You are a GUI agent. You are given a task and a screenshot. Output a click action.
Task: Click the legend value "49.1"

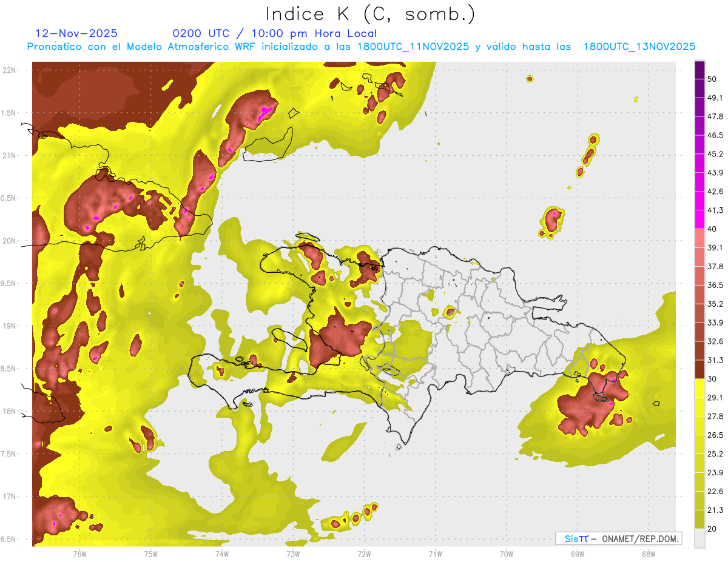(x=715, y=98)
